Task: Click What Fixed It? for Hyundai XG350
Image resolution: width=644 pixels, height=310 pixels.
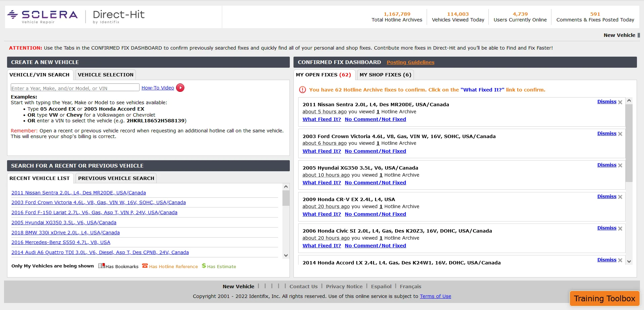Action: coord(322,183)
